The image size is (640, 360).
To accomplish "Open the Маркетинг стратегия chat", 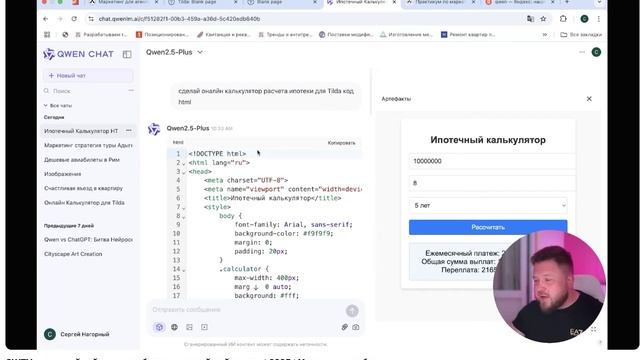I will coord(88,145).
